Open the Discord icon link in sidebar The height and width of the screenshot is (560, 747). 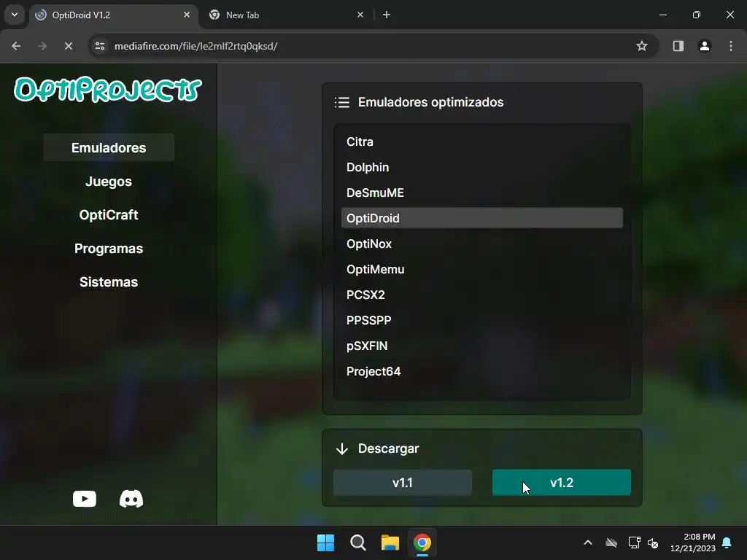tap(131, 499)
